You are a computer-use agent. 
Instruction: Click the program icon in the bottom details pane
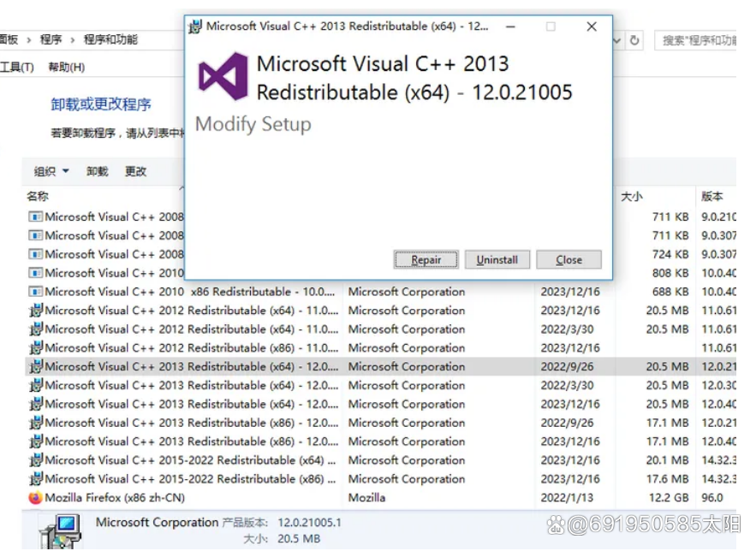(x=60, y=531)
